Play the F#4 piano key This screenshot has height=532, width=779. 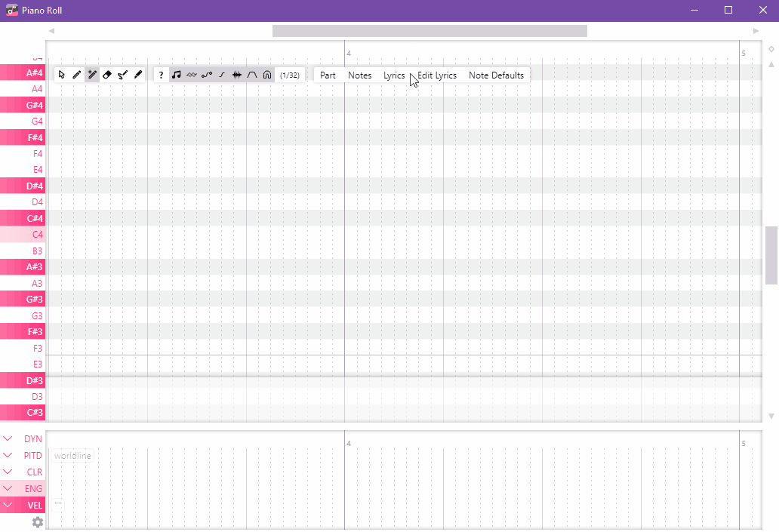coord(23,137)
